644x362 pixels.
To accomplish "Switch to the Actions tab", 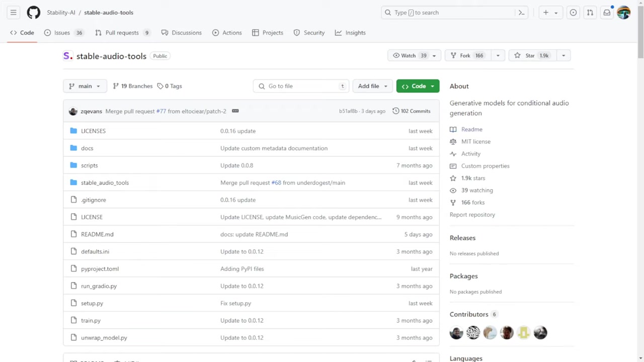I will [x=227, y=33].
